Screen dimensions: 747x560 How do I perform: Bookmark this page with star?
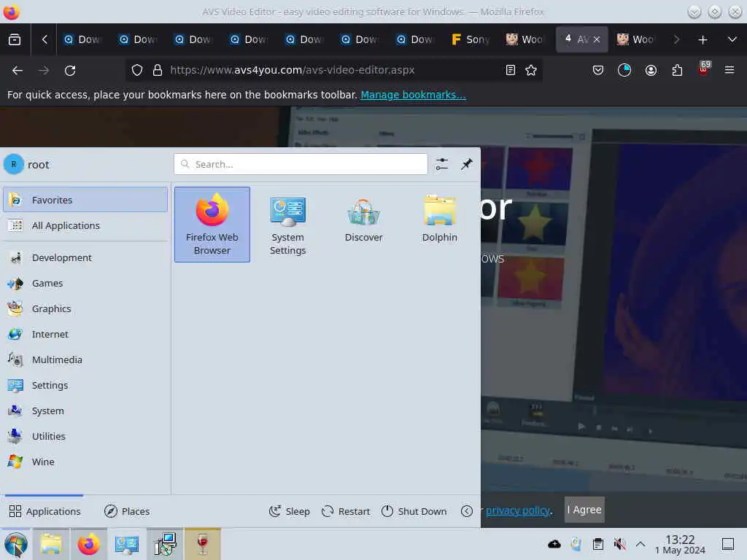(x=531, y=71)
